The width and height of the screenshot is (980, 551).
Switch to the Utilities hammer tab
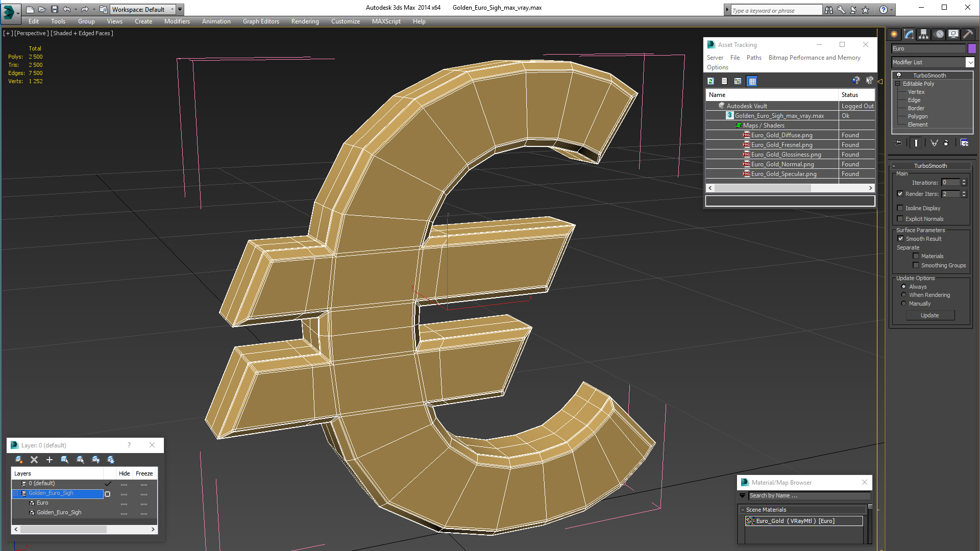[x=968, y=34]
